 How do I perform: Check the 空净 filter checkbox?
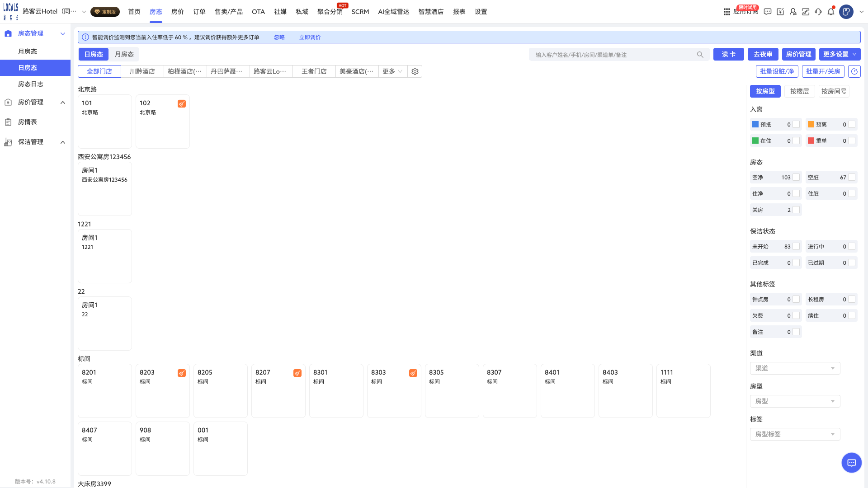[796, 177]
